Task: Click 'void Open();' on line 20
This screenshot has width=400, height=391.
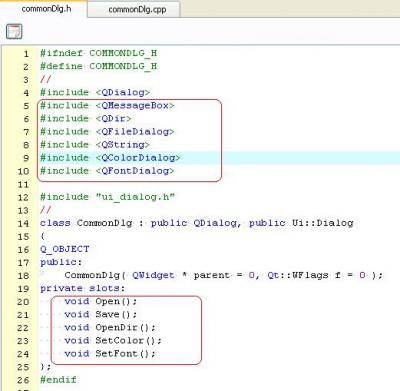Action: 101,301
